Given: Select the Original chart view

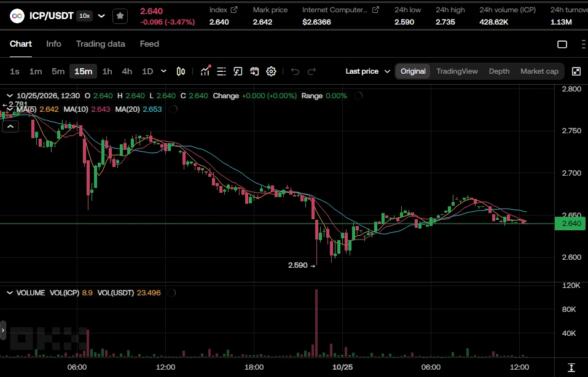Looking at the screenshot, I should 413,71.
